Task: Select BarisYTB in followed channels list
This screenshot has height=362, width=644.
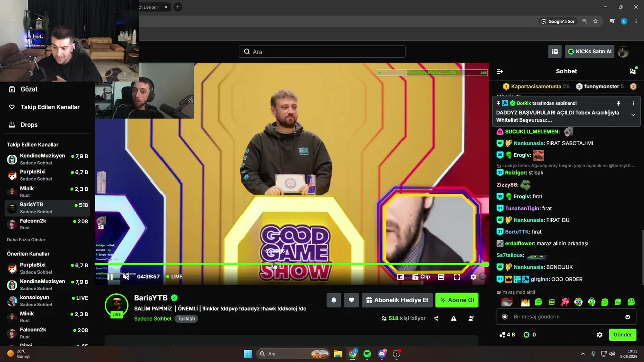Action: click(x=47, y=208)
